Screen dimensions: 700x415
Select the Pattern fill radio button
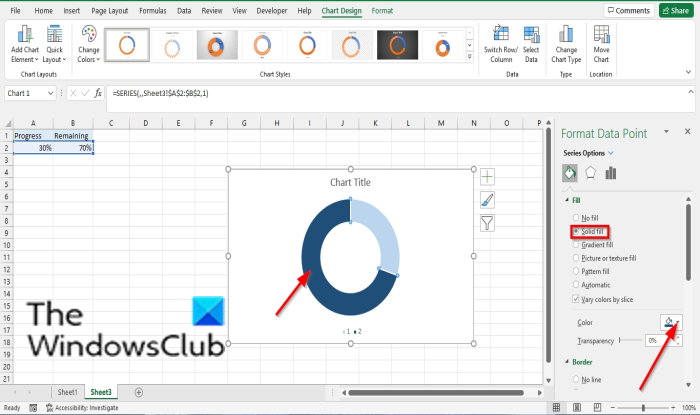(576, 271)
